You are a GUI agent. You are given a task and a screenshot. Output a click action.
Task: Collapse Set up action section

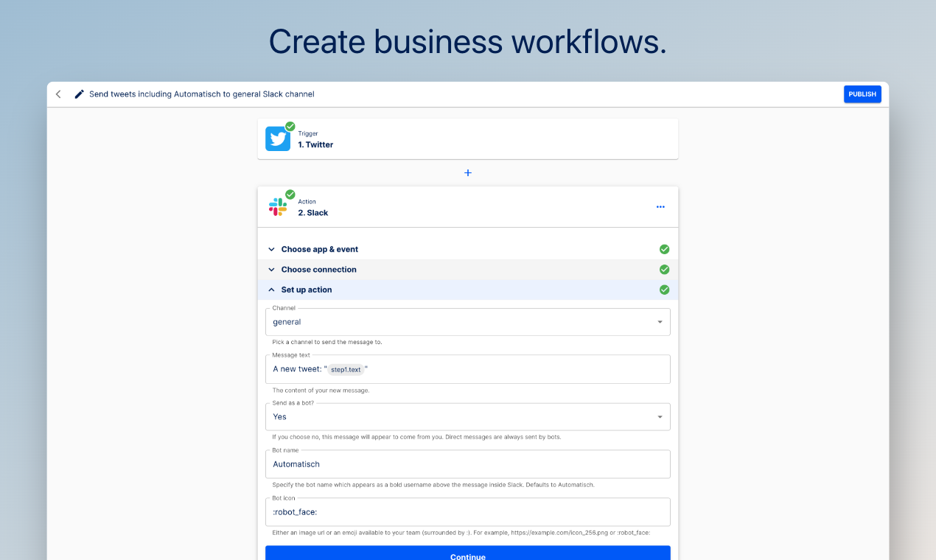[468, 290]
